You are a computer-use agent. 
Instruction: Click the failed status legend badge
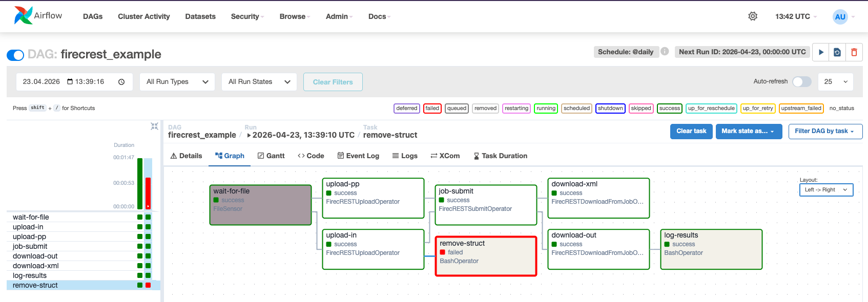[x=432, y=108]
